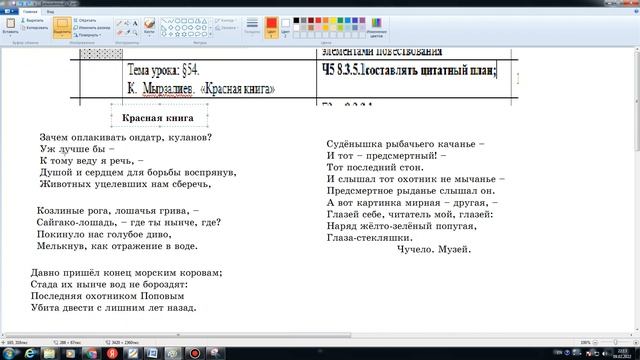Expand the shapes gallery with the More arrow

click(211, 34)
